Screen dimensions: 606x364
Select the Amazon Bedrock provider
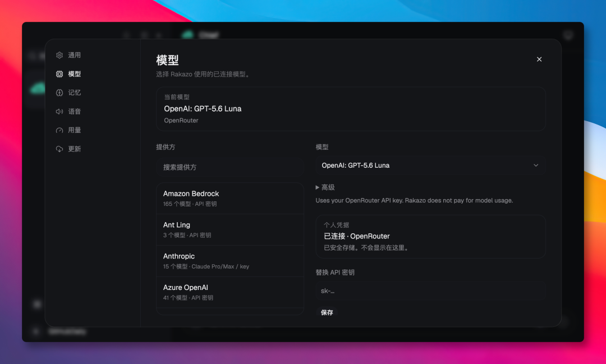pos(230,198)
